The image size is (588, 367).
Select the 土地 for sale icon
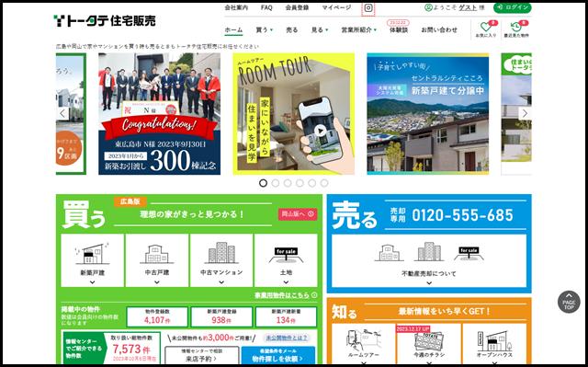pos(286,255)
